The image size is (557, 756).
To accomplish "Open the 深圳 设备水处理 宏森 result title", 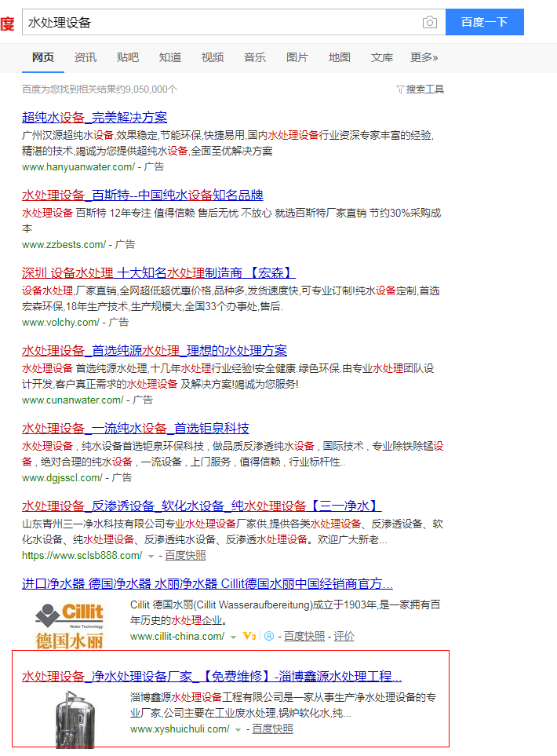I will 158,273.
